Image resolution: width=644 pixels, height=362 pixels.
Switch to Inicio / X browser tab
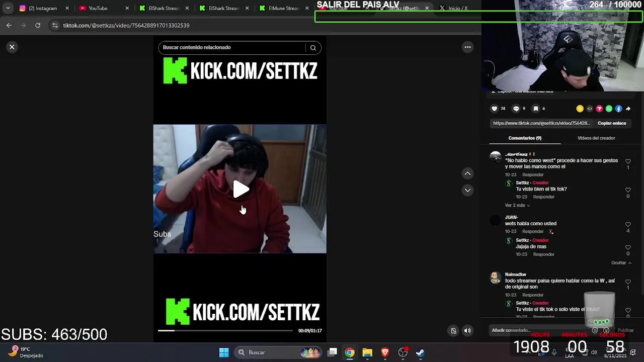coord(457,9)
